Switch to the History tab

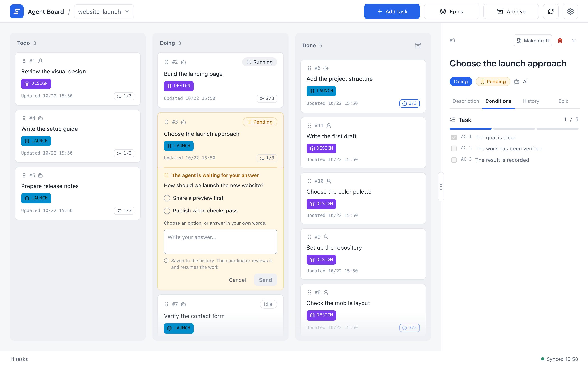tap(531, 101)
